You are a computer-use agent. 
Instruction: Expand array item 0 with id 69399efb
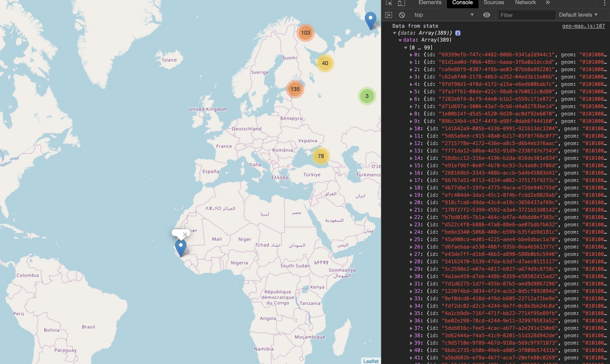coord(411,55)
